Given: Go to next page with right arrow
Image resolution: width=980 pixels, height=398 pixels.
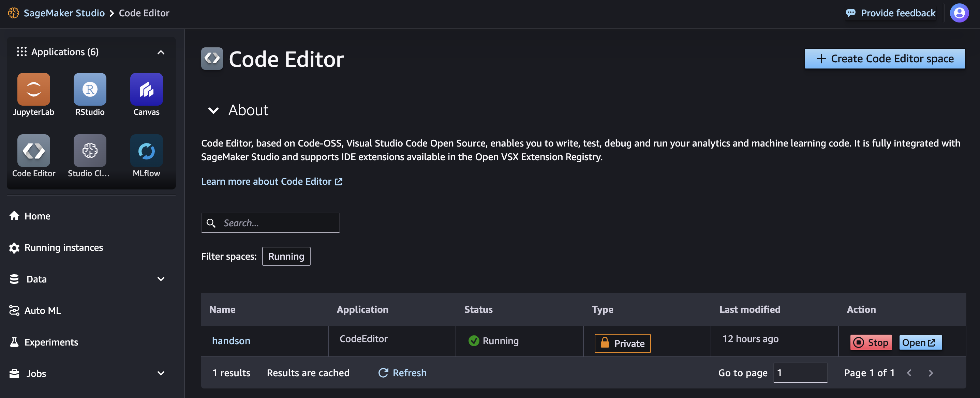Looking at the screenshot, I should [x=931, y=373].
